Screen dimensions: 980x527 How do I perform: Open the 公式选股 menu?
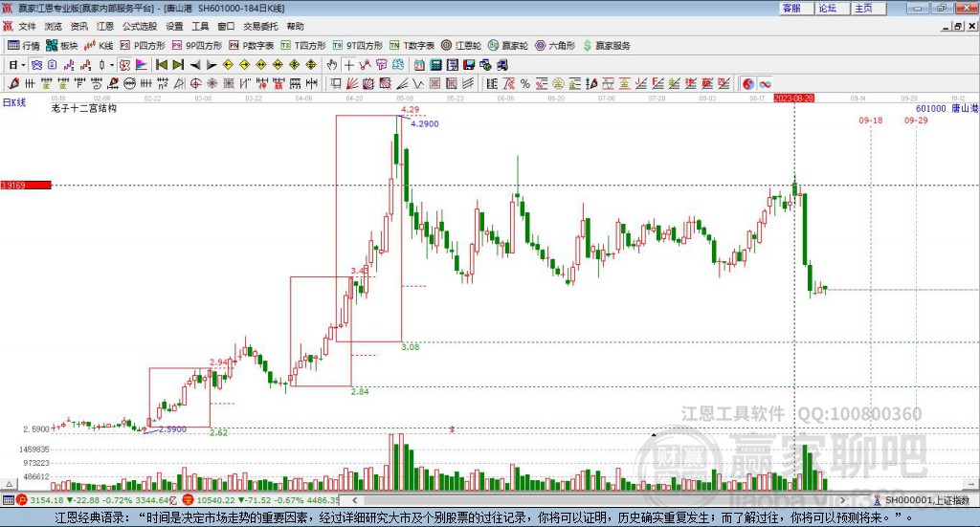click(140, 26)
